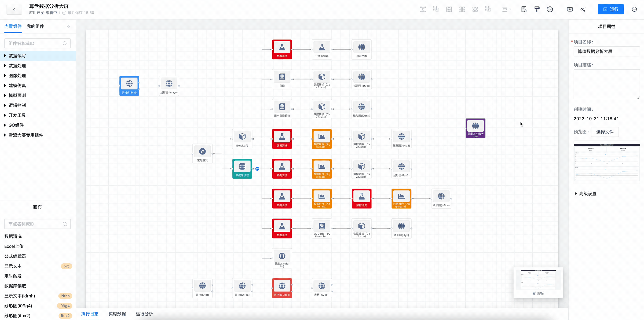The width and height of the screenshot is (644, 320).
Task: Click the share icon in top toolbar
Action: pyautogui.click(x=583, y=9)
